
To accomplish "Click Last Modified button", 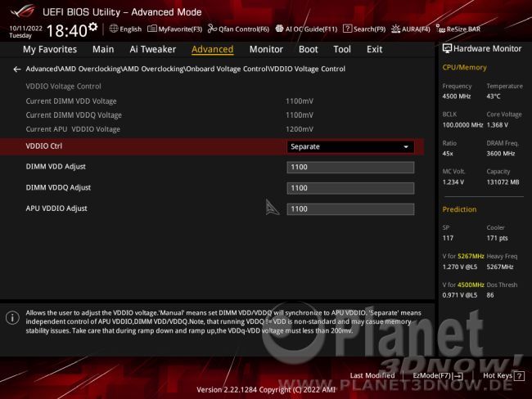I will (372, 375).
